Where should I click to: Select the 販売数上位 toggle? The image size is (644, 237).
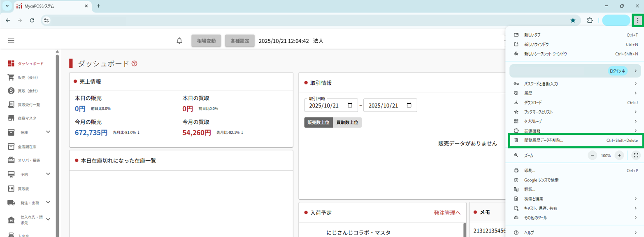pos(319,122)
